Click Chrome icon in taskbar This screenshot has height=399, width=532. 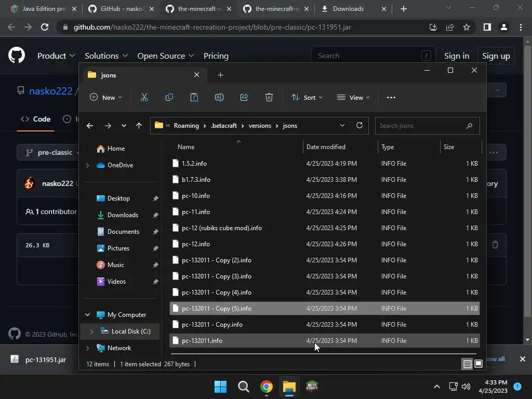point(267,387)
